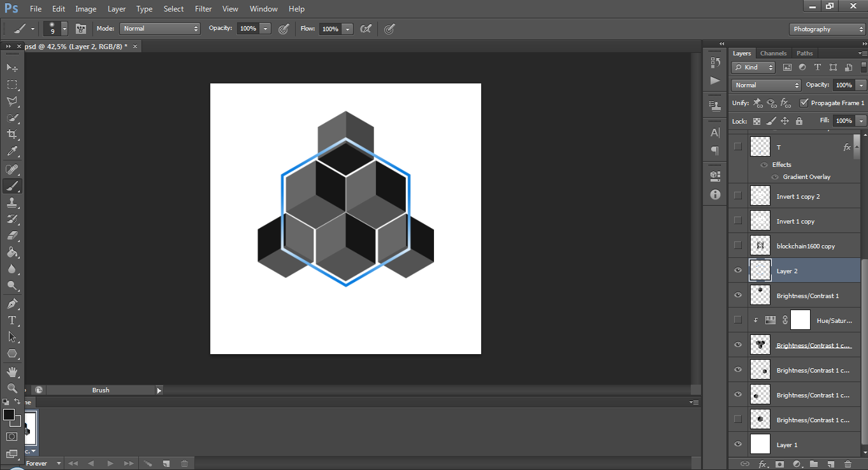Enable airbrush-style build-up effects

(366, 29)
